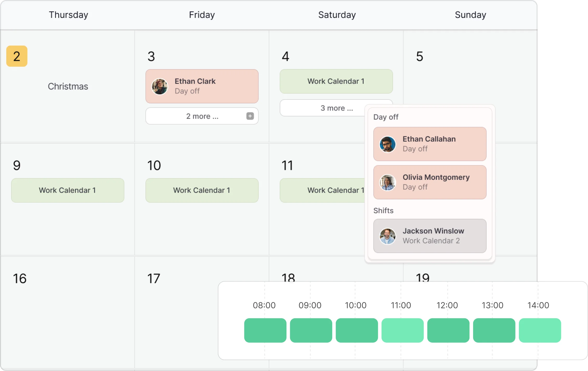
Task: Click Olivia Montgomery's avatar in the popup
Action: 388,182
